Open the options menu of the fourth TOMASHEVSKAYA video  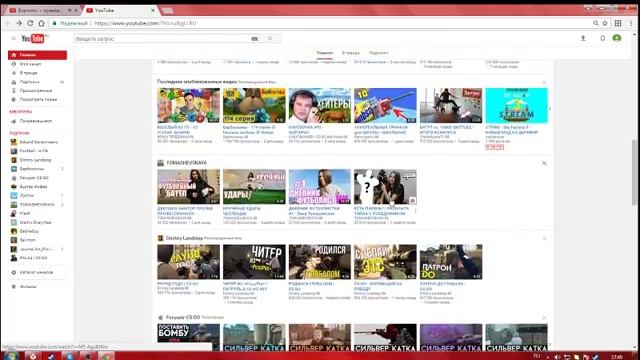[416, 211]
